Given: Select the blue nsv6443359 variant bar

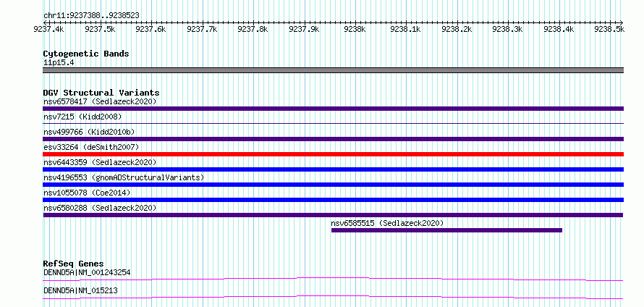Looking at the screenshot, I should (x=333, y=169).
